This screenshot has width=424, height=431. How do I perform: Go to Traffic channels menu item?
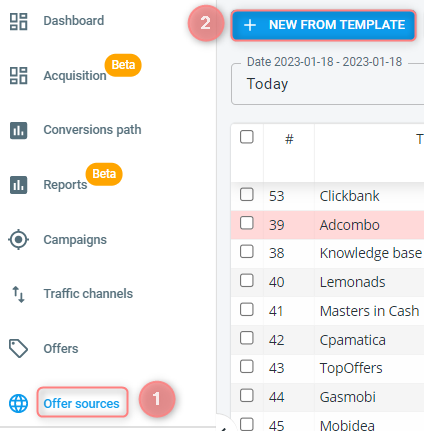pyautogui.click(x=88, y=294)
